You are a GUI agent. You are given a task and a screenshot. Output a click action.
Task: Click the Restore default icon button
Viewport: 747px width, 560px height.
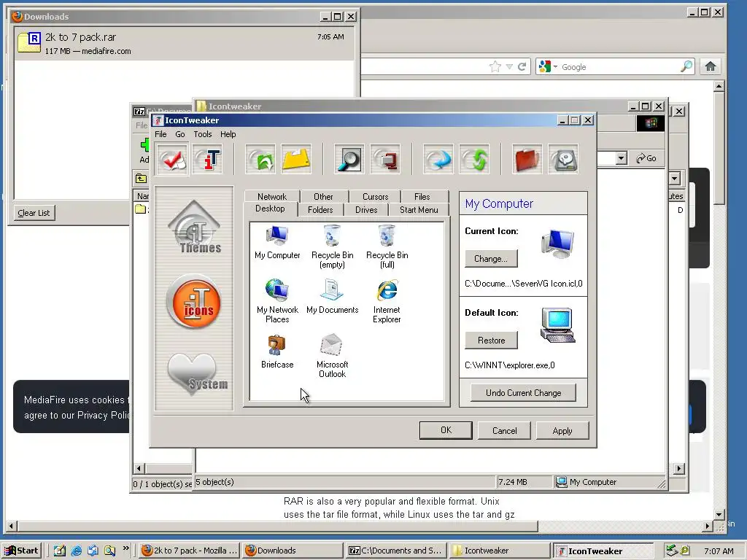491,340
